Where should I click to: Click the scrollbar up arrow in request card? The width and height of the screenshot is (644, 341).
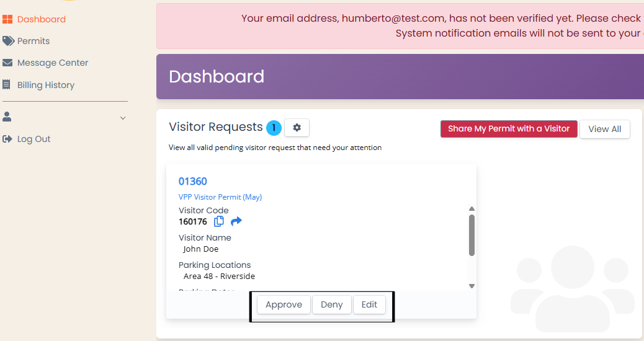pos(472,209)
